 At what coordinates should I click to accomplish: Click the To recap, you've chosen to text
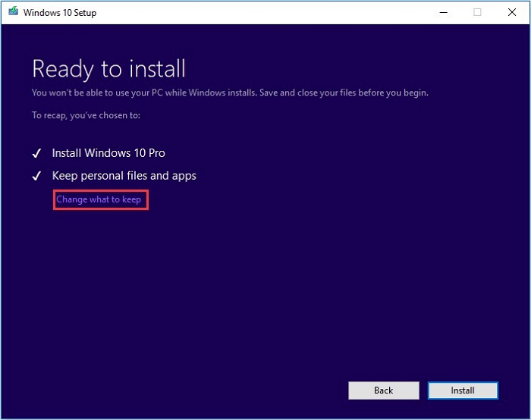pos(86,115)
